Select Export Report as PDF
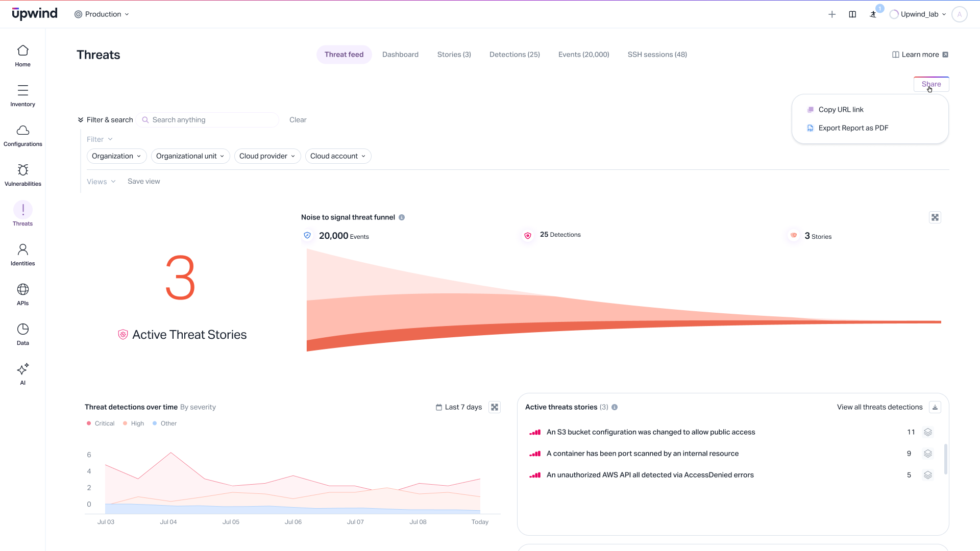Viewport: 980px width, 551px height. tap(853, 128)
